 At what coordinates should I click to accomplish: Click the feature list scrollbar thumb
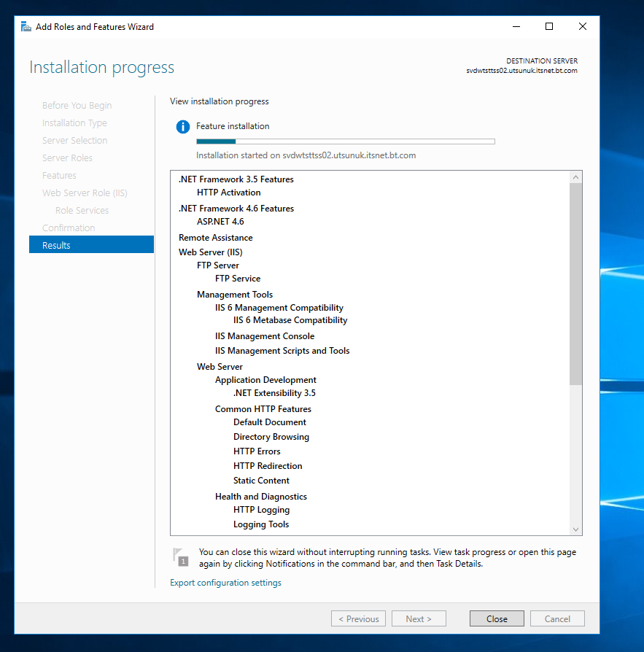pos(576,284)
